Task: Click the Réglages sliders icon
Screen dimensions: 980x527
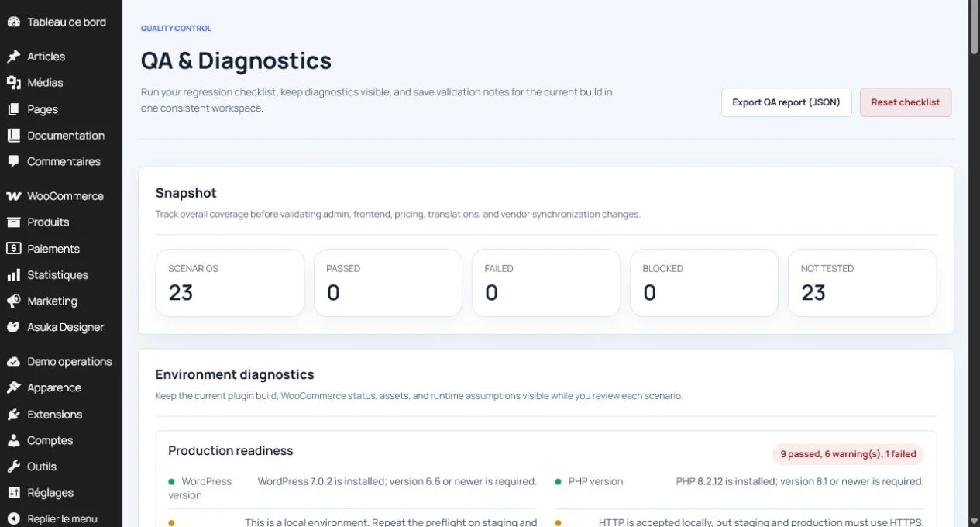Action: pyautogui.click(x=13, y=493)
